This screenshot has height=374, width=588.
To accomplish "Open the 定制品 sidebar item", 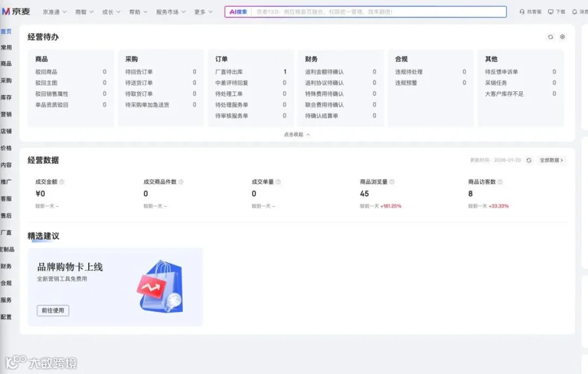I will click(7, 249).
